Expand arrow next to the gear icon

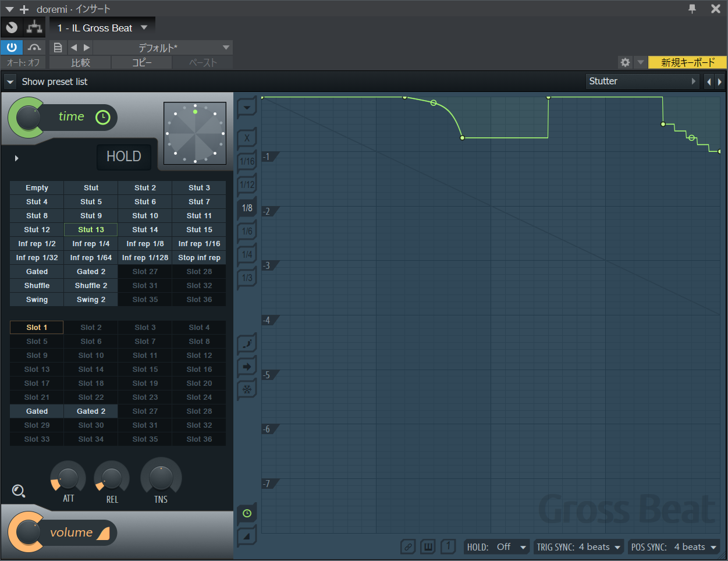coord(640,62)
